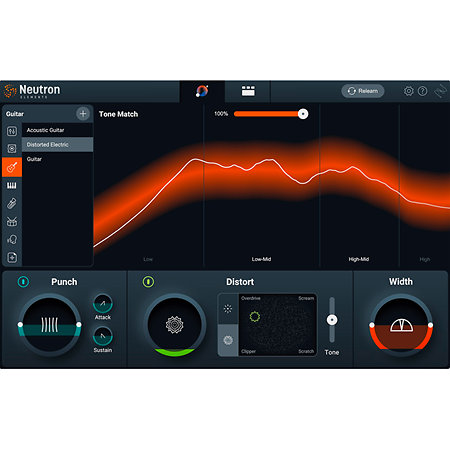Image resolution: width=450 pixels, height=450 pixels.
Task: Click the Low-Mid band label
Action: (x=261, y=259)
